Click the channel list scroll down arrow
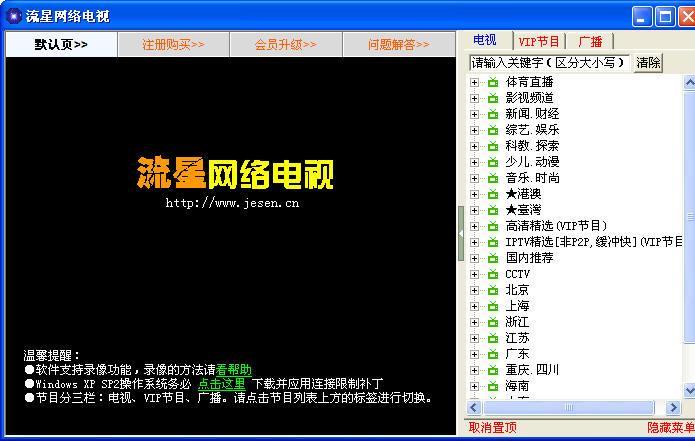This screenshot has width=695, height=441. [x=689, y=390]
